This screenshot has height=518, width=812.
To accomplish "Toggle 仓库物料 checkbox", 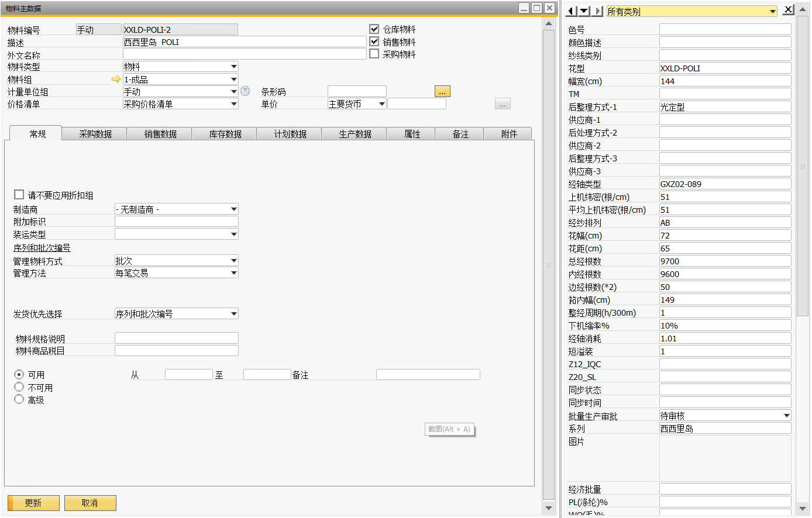I will pos(374,29).
